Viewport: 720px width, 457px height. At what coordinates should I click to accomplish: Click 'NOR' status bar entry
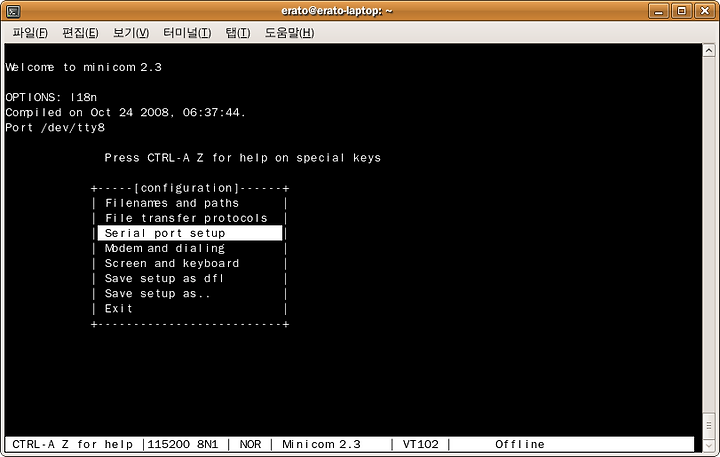[x=250, y=445]
